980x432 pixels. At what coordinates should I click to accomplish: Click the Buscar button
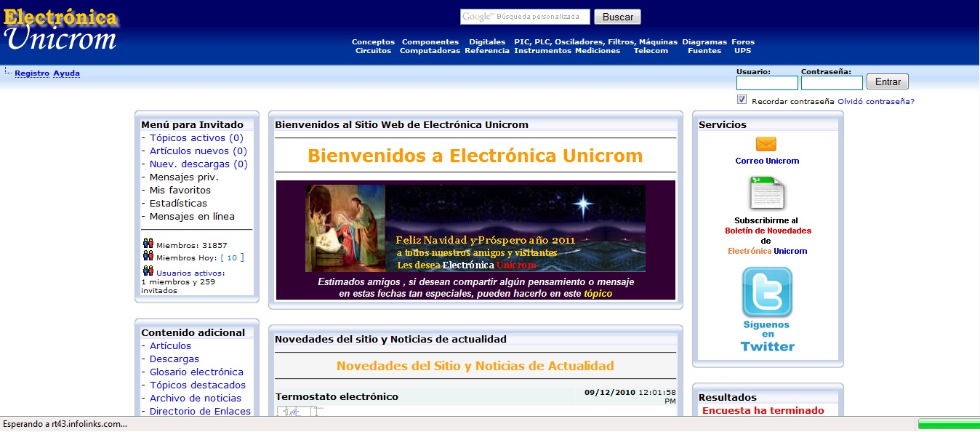[x=617, y=17]
